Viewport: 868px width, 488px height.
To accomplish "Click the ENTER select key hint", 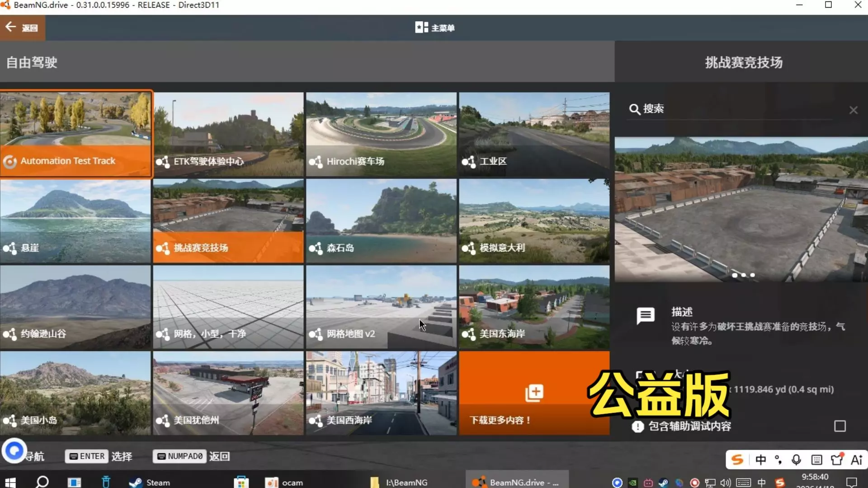I will [x=86, y=456].
